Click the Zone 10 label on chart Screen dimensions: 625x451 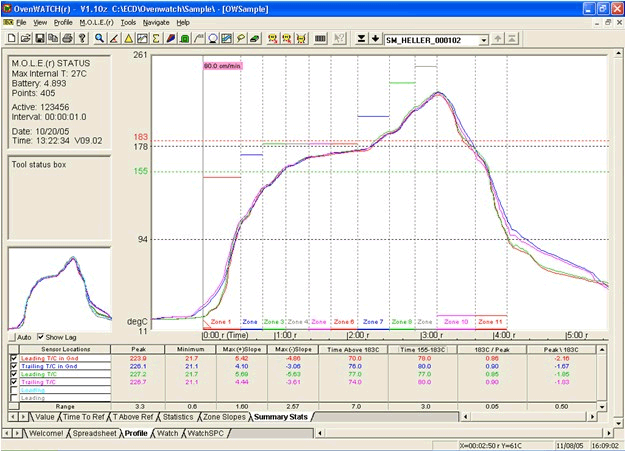point(456,322)
